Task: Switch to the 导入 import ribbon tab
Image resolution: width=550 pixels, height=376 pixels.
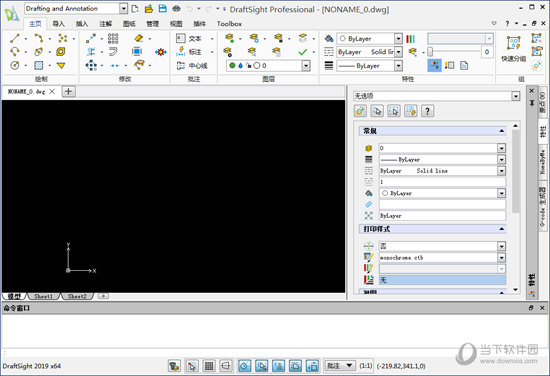Action: point(58,24)
